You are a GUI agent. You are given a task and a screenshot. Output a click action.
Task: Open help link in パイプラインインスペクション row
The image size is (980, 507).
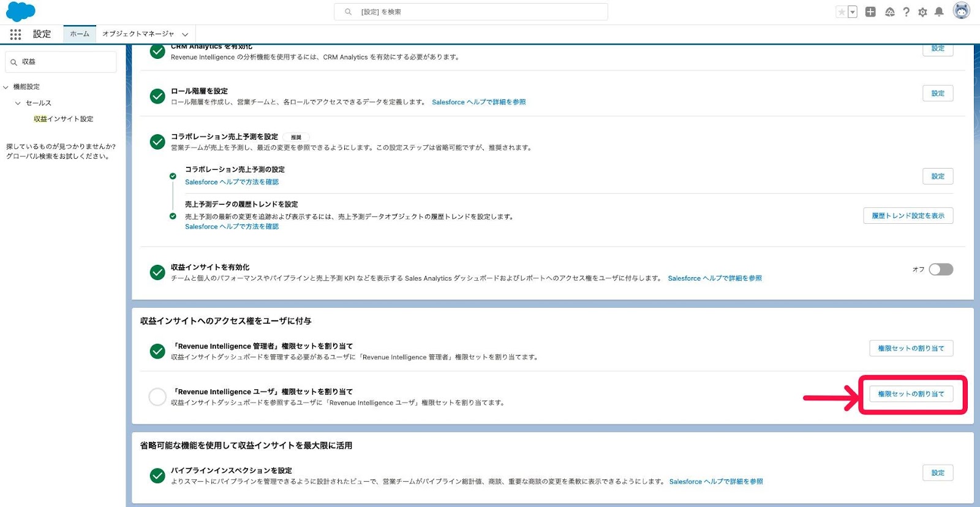point(716,482)
